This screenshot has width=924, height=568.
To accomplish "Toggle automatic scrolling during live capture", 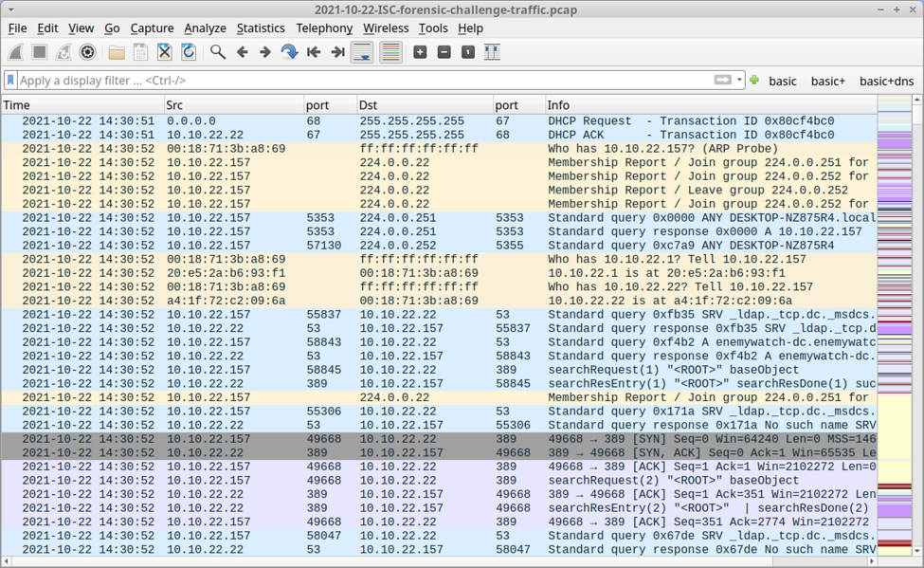I will point(362,52).
